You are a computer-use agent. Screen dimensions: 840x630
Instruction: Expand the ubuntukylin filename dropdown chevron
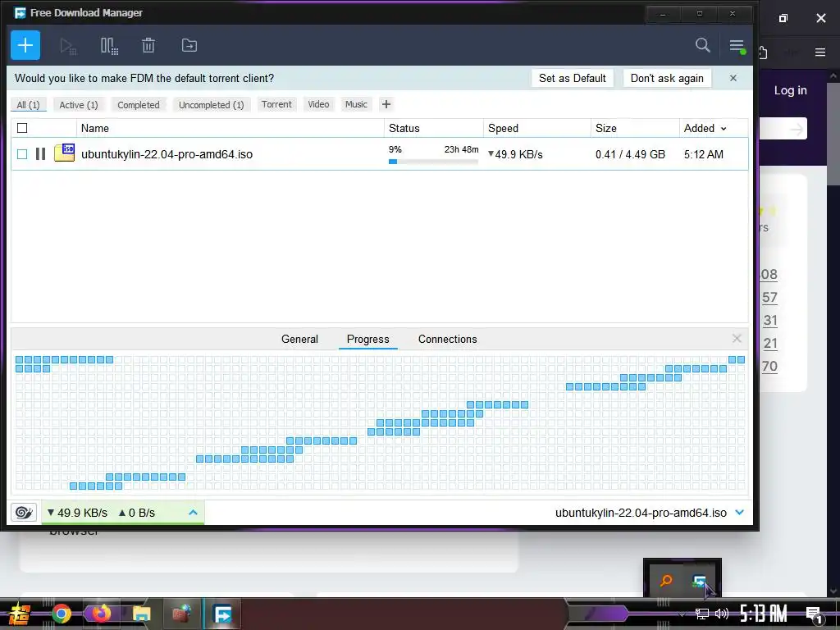739,513
